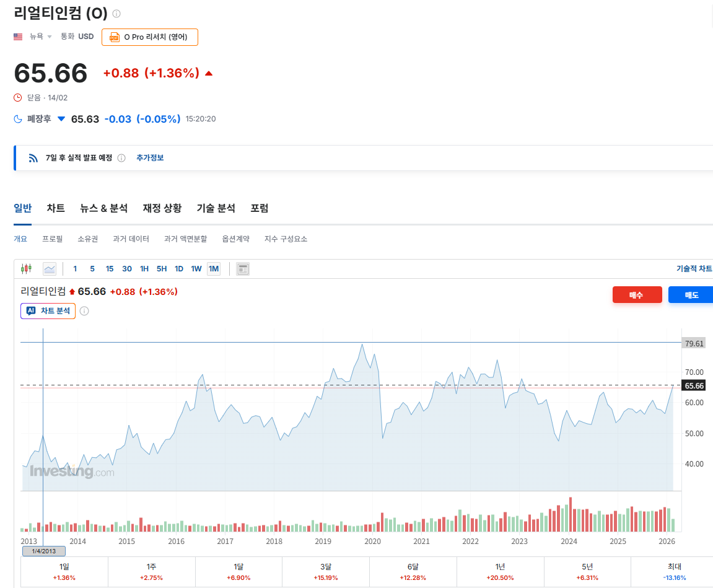Open the 소유권 sub-tab
This screenshot has width=713, height=588.
click(88, 239)
